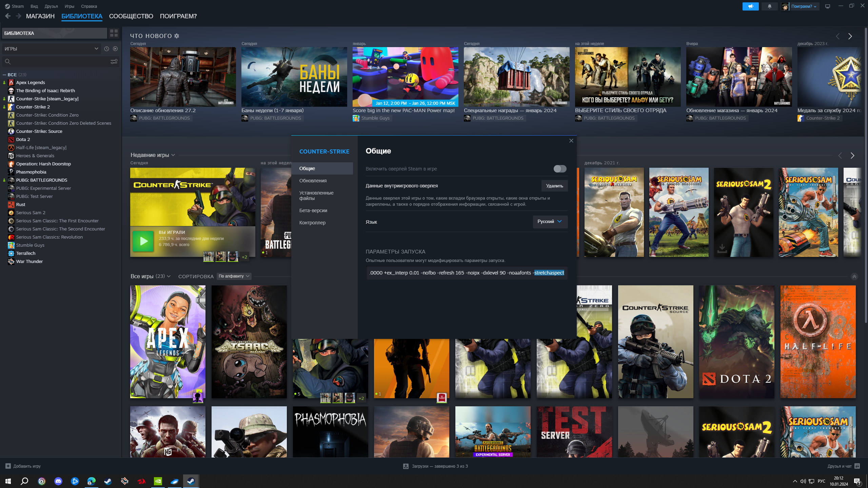Select Dota 2 in sidebar list

click(x=23, y=139)
